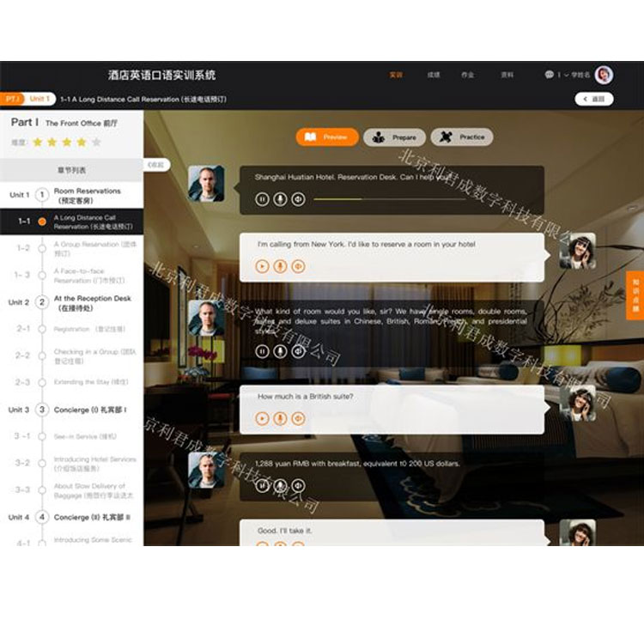This screenshot has width=644, height=644.
Task: Click microphone icon under Shanghai Huatian Hotel line
Action: coord(280,199)
